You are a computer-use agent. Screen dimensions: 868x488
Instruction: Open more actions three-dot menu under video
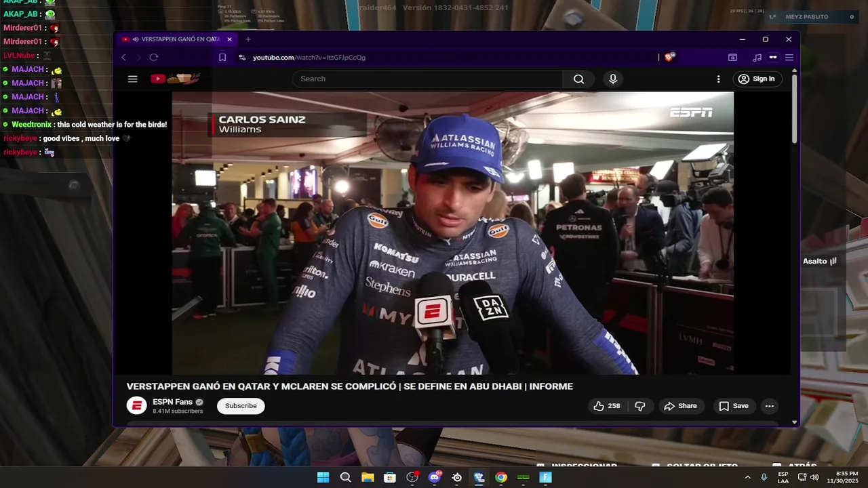point(770,406)
